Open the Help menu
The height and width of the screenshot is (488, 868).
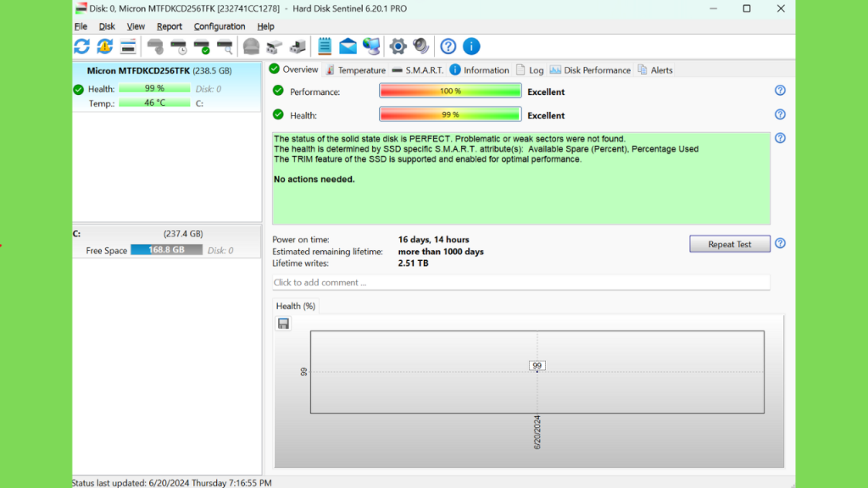click(265, 26)
